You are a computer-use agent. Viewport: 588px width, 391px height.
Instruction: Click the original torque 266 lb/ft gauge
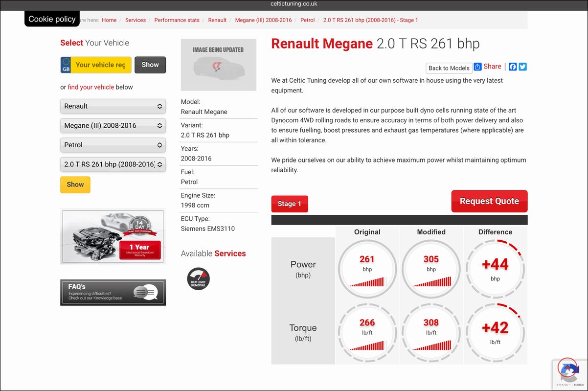(x=367, y=333)
